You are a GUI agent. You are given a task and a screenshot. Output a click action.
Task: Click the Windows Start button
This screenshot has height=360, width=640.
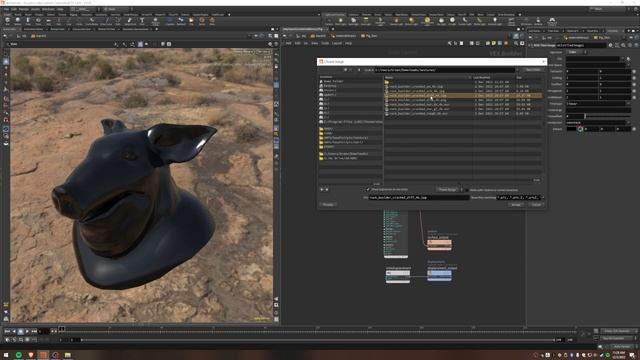click(6, 355)
